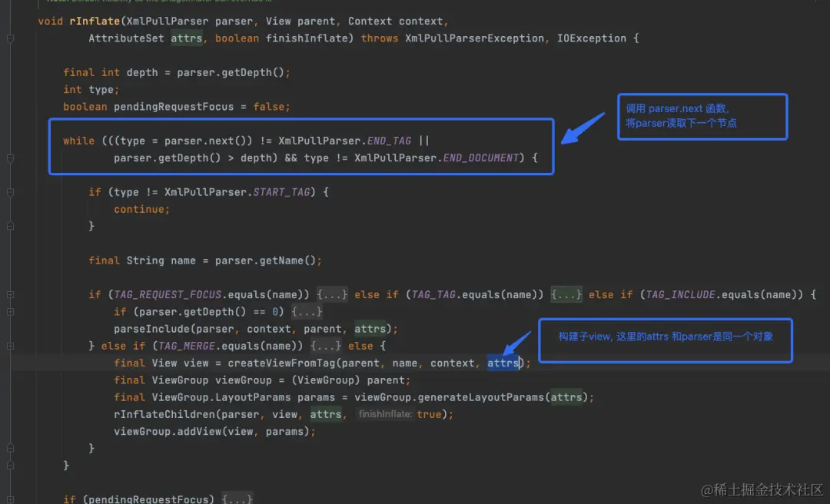Click the 'TAG_INCLUDE' constant
830x504 pixels.
(679, 294)
